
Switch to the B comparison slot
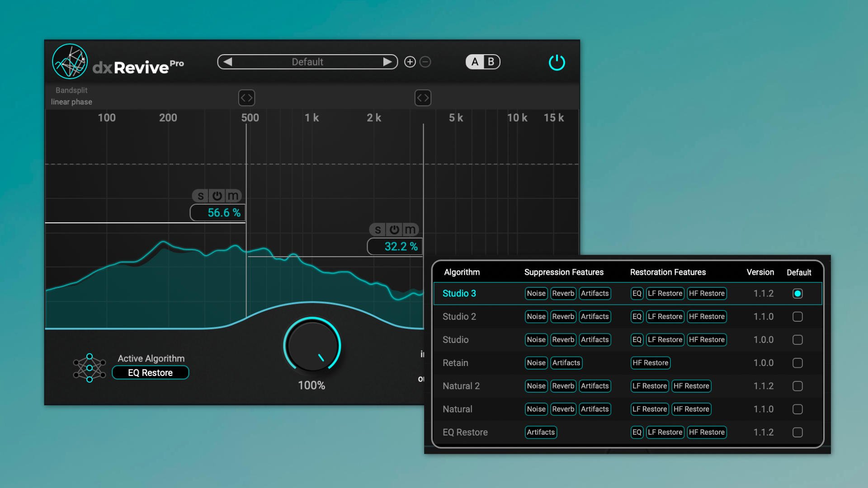[x=491, y=62]
